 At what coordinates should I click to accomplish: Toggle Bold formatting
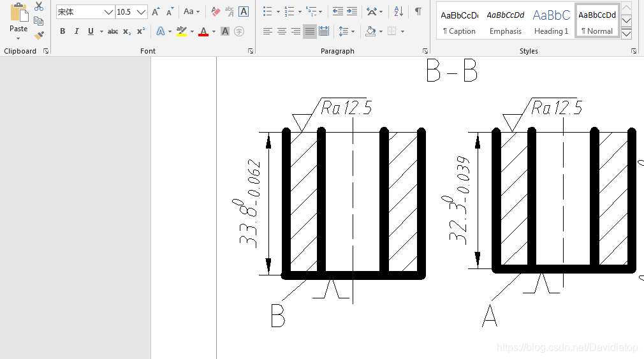62,31
